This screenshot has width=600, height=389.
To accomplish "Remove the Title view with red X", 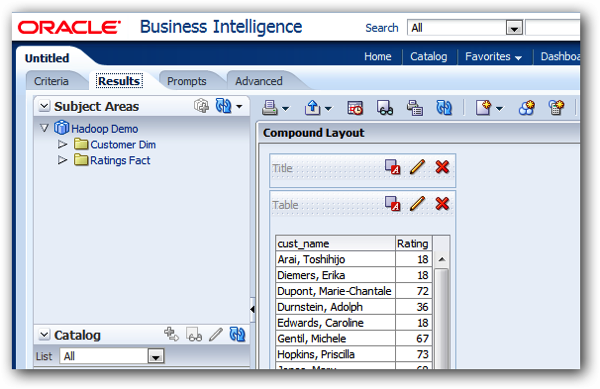I will pos(442,167).
